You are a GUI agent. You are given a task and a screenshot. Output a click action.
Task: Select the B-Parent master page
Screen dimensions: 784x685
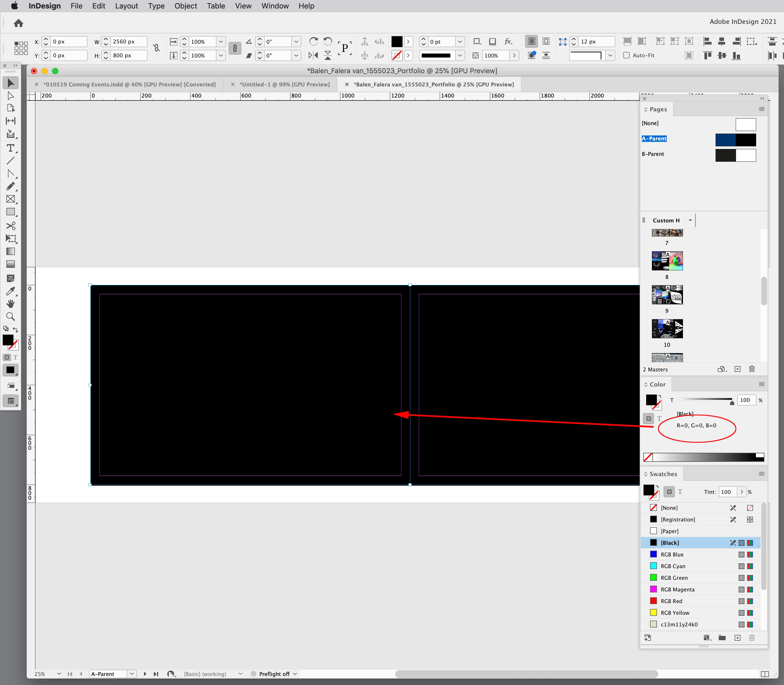pyautogui.click(x=653, y=154)
